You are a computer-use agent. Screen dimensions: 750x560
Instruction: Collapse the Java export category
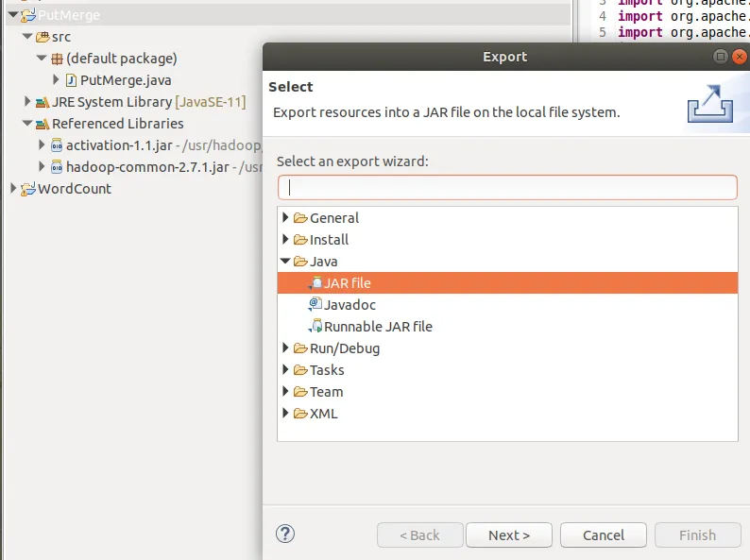coord(286,262)
